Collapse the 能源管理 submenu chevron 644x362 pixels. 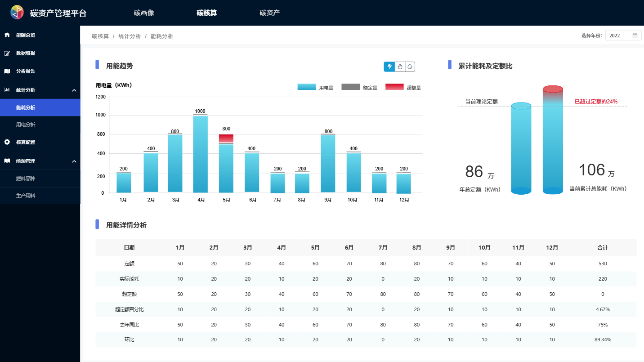click(74, 161)
